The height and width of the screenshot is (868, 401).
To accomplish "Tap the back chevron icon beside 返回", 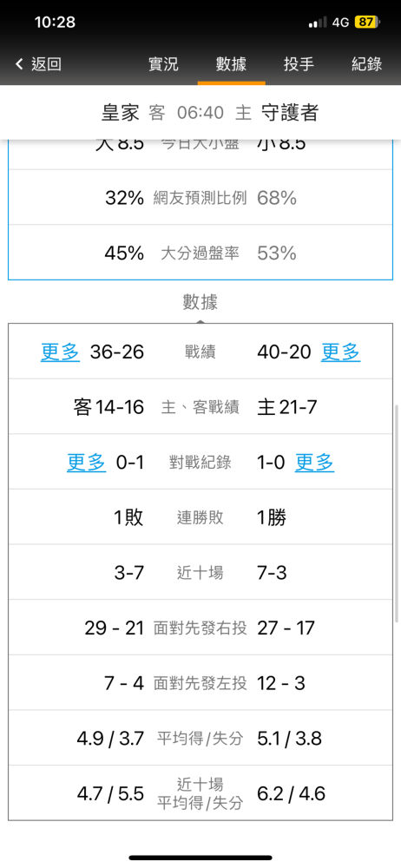I will pyautogui.click(x=19, y=64).
